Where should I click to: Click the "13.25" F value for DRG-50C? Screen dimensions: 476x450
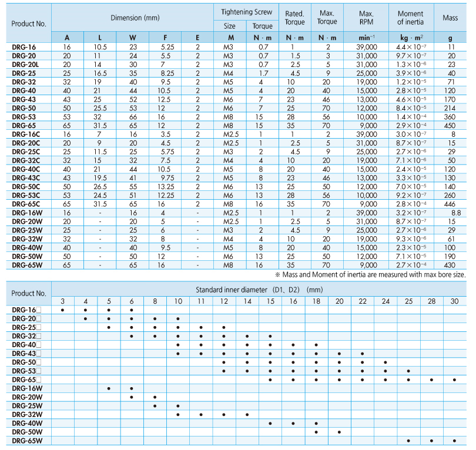(166, 187)
